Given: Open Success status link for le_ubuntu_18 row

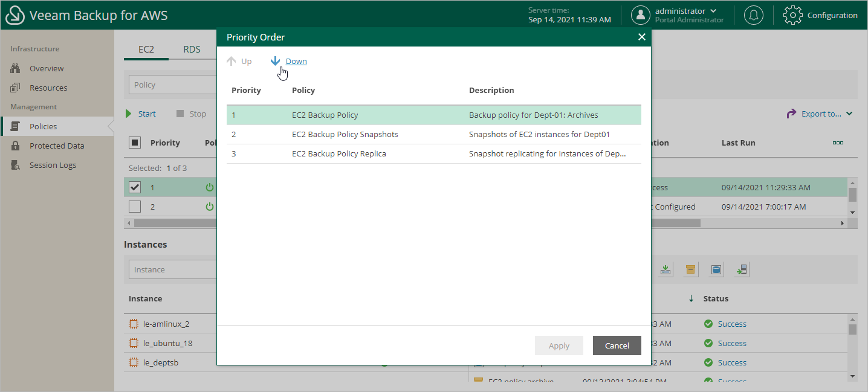Looking at the screenshot, I should (x=732, y=343).
